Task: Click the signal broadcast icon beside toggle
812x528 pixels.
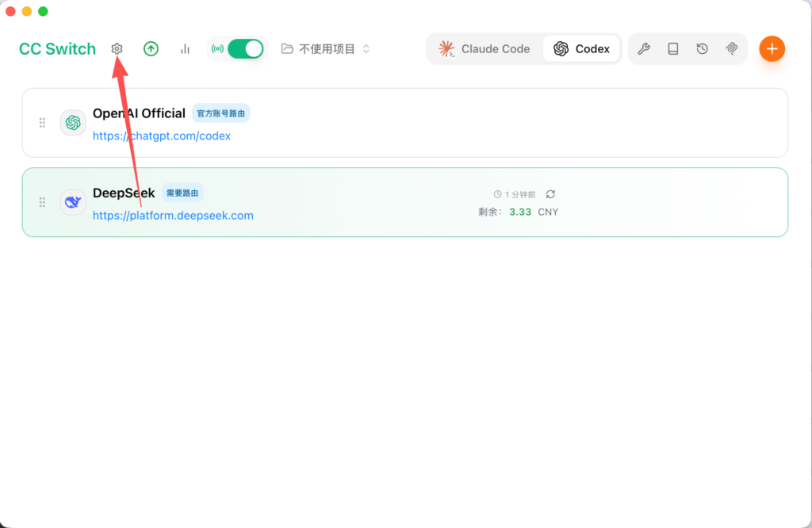Action: [x=217, y=48]
